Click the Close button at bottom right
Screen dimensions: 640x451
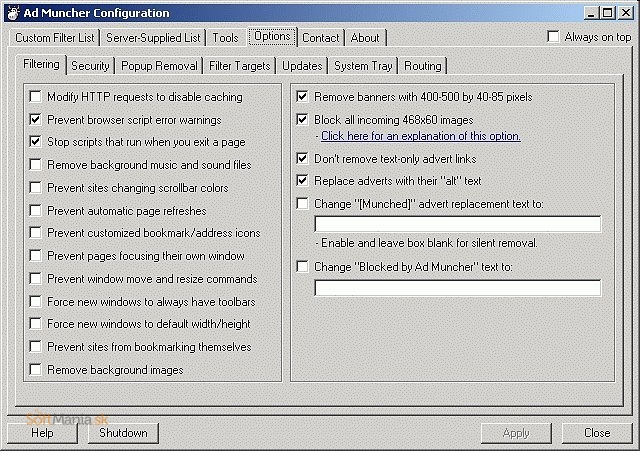[597, 433]
